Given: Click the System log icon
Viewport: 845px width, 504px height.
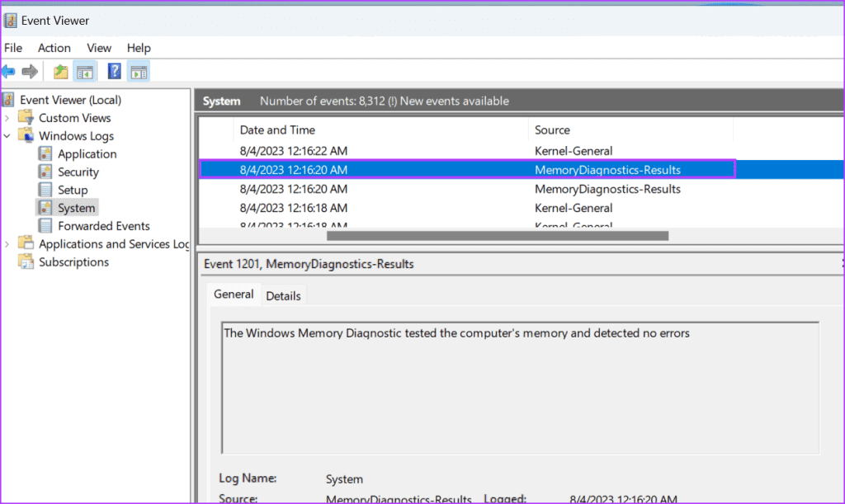Looking at the screenshot, I should tap(45, 207).
